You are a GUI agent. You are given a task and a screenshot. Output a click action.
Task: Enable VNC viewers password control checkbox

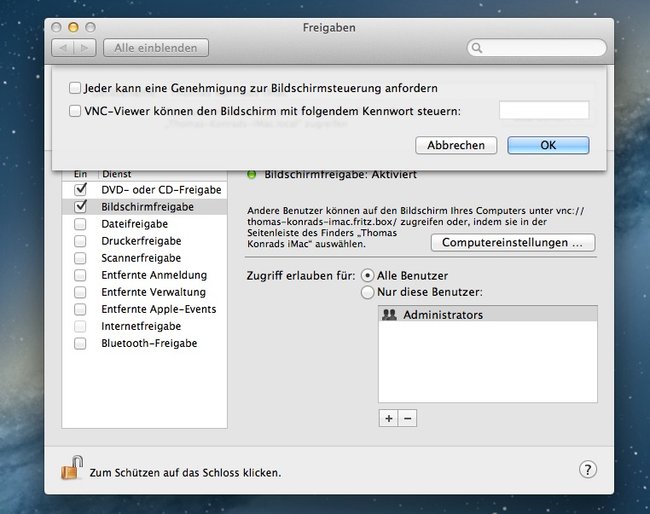75,111
